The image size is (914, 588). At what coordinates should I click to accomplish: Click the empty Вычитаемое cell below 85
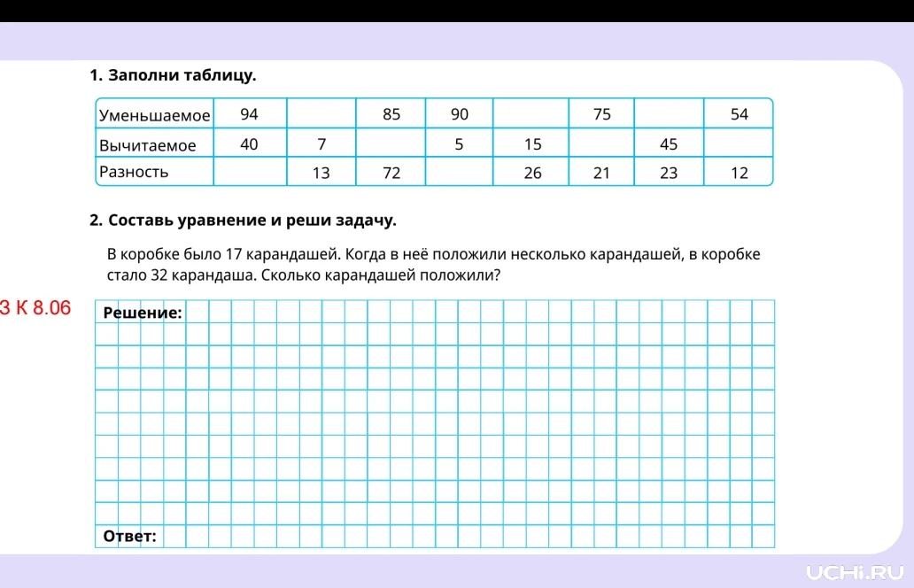(x=391, y=143)
